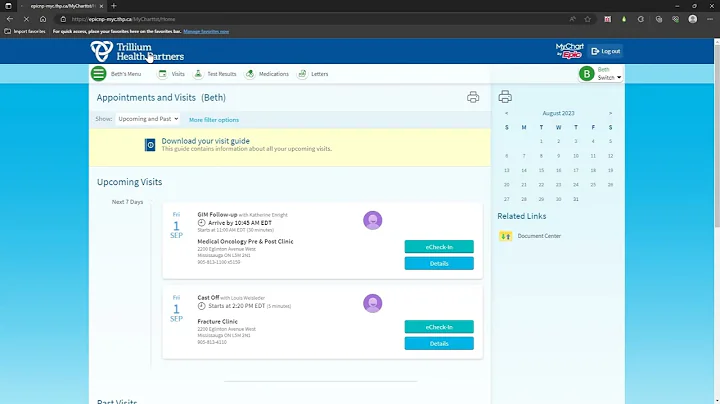This screenshot has height=404, width=720.
Task: Stop page loading with the X icon
Action: coord(26,19)
